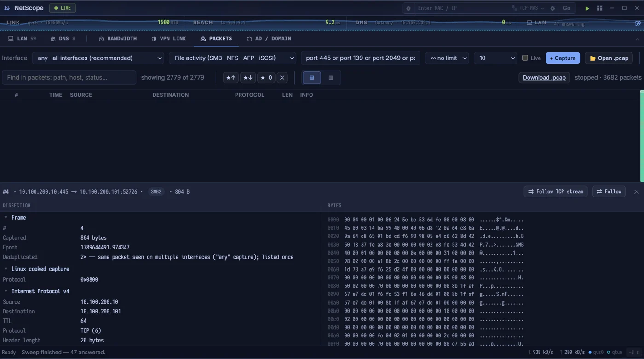The image size is (644, 359).
Task: Switch to the stacked layout view icon
Action: coord(312,78)
